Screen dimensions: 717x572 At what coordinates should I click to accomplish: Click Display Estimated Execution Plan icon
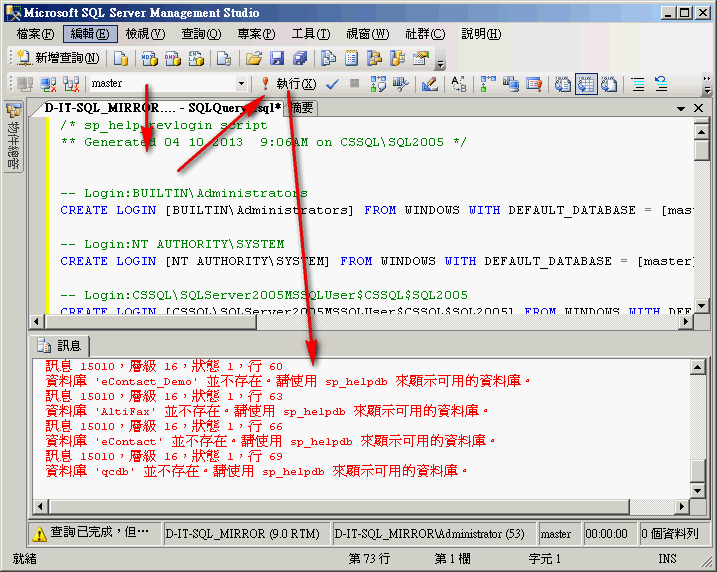coord(378,84)
